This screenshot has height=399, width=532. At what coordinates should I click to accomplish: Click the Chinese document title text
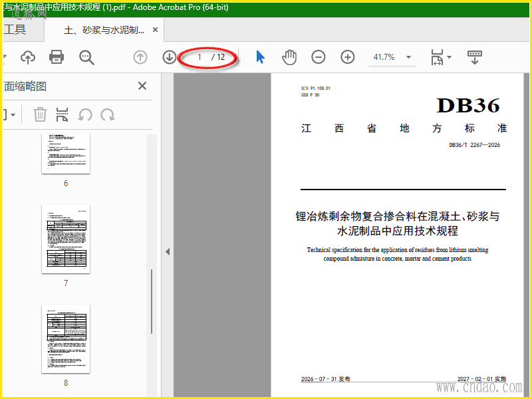(397, 223)
